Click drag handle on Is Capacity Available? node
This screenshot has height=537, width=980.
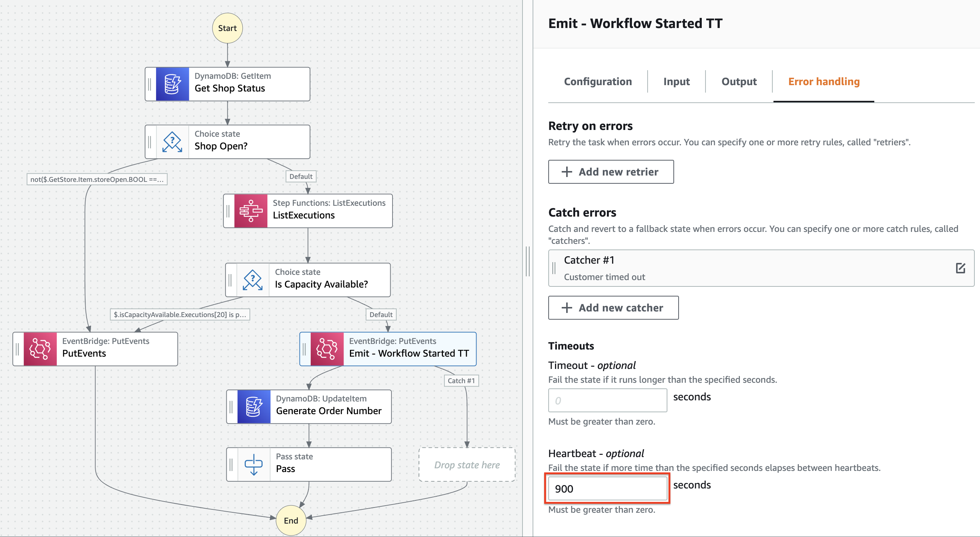click(230, 280)
